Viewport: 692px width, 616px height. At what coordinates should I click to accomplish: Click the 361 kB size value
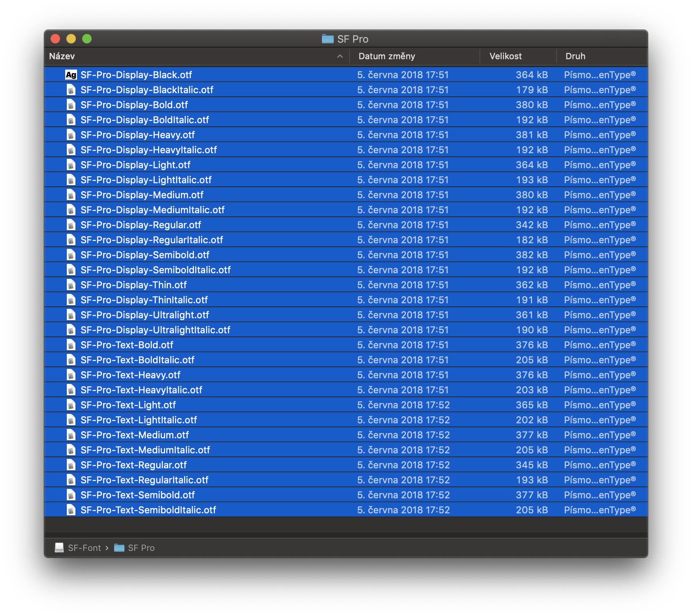click(532, 315)
